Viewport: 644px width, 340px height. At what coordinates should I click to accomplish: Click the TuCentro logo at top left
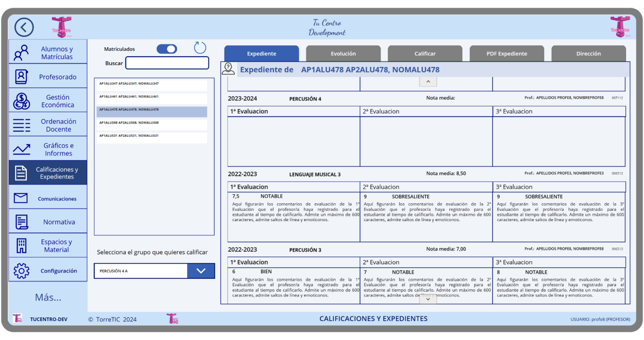click(62, 27)
